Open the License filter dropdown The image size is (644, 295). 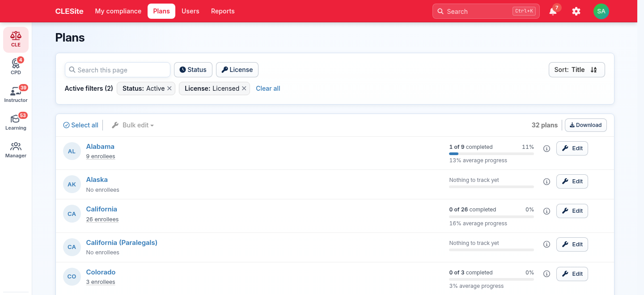click(x=237, y=70)
